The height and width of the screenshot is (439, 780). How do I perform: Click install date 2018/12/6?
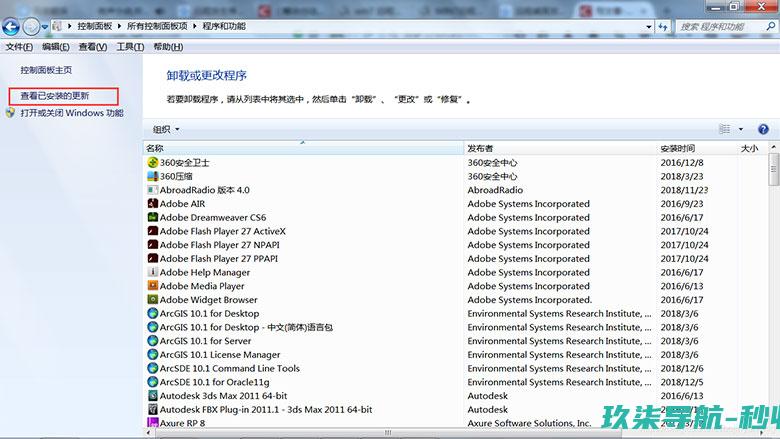tap(682, 368)
